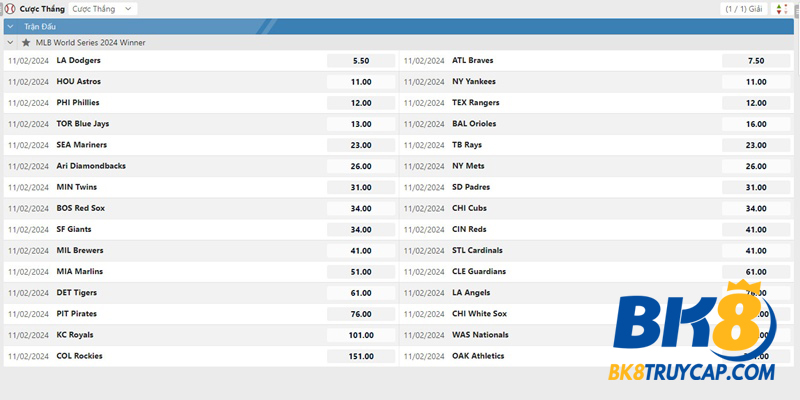Click the MIA Marlins team name
The image size is (800, 400).
(x=80, y=271)
